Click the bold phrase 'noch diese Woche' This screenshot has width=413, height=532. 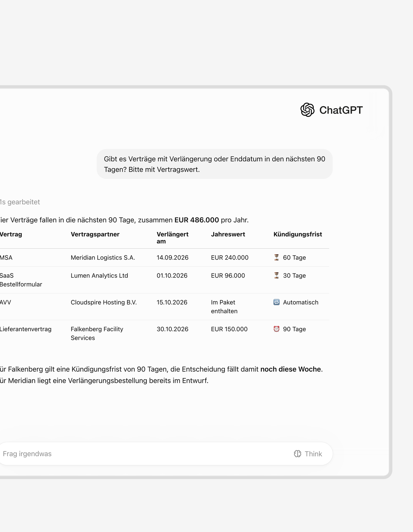tap(291, 369)
